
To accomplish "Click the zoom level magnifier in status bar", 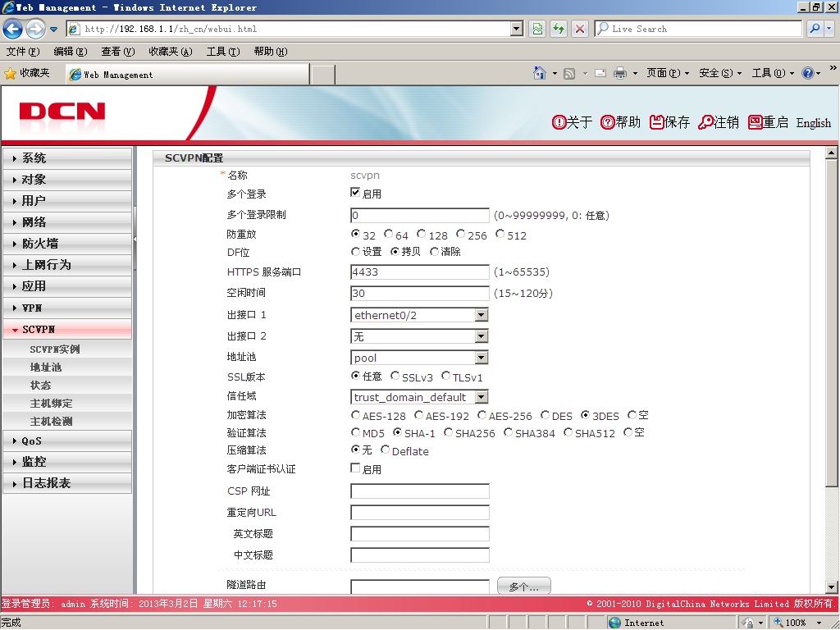I will [779, 623].
